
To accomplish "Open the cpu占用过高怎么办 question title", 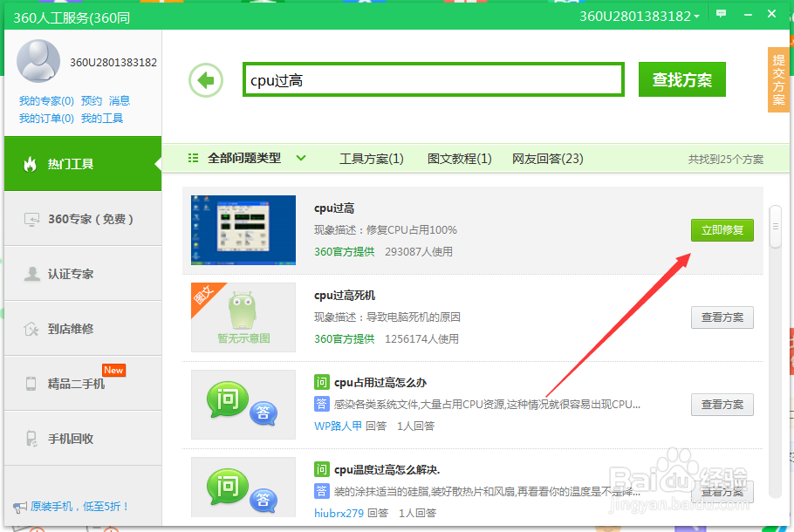I will tap(380, 382).
